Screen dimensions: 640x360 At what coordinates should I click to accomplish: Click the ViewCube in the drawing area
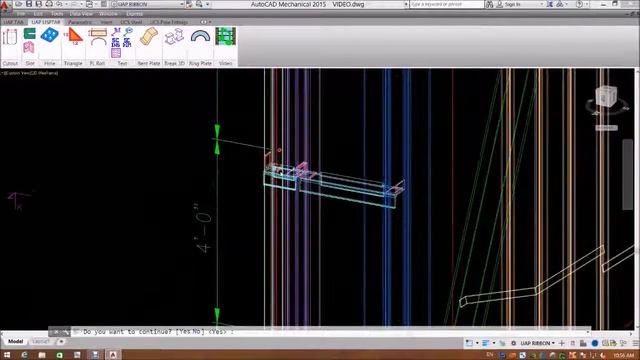pyautogui.click(x=606, y=97)
